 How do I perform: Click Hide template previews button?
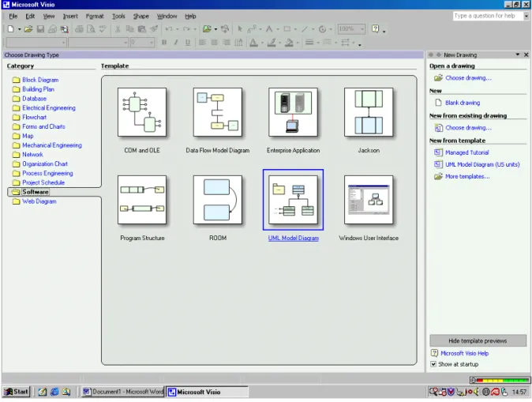(x=478, y=340)
